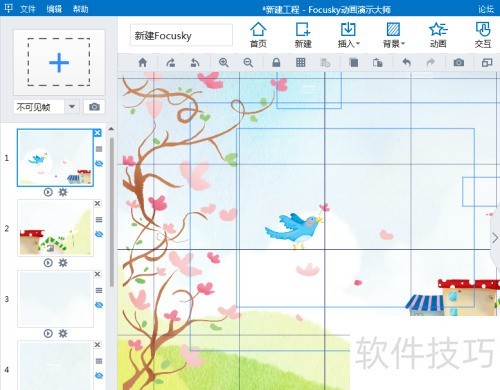Screen dimensions: 500x390
Task: Play preview of frame 1
Action: click(x=48, y=192)
